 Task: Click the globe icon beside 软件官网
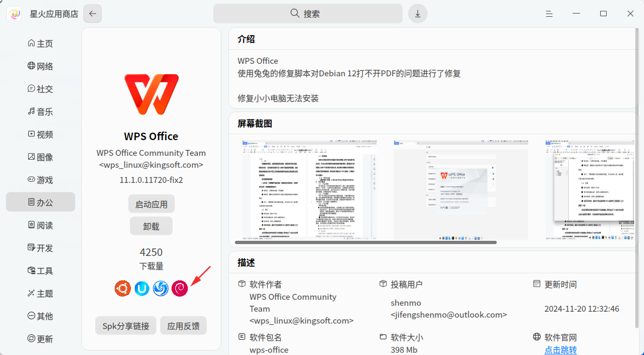[536, 337]
